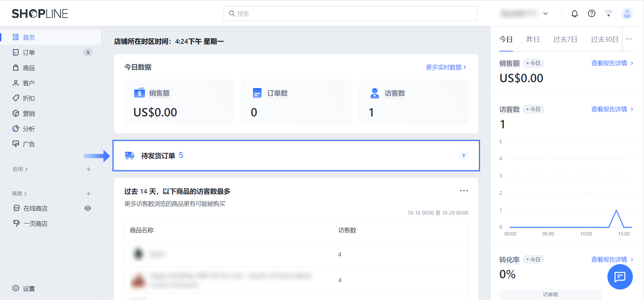Select the 昨日 tab
644x300 pixels.
pyautogui.click(x=533, y=39)
